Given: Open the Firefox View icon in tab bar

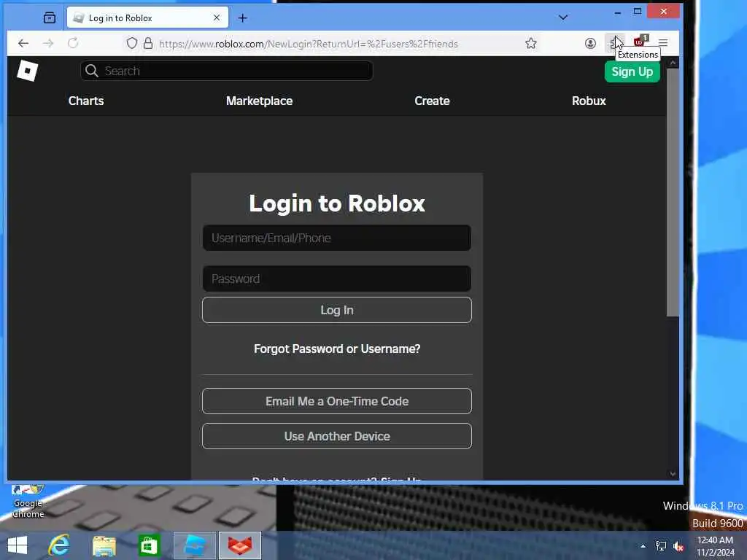Looking at the screenshot, I should pyautogui.click(x=50, y=18).
